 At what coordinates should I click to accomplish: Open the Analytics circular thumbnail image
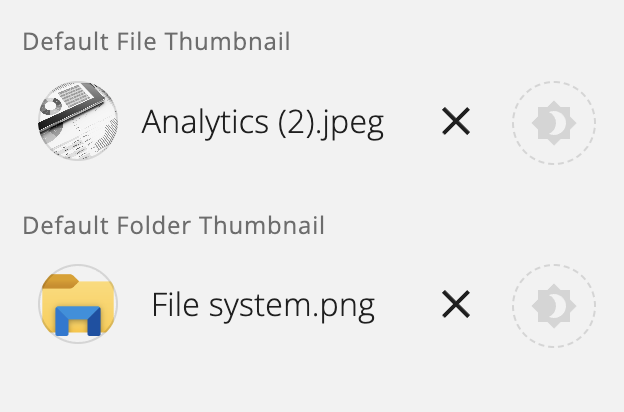pos(78,121)
